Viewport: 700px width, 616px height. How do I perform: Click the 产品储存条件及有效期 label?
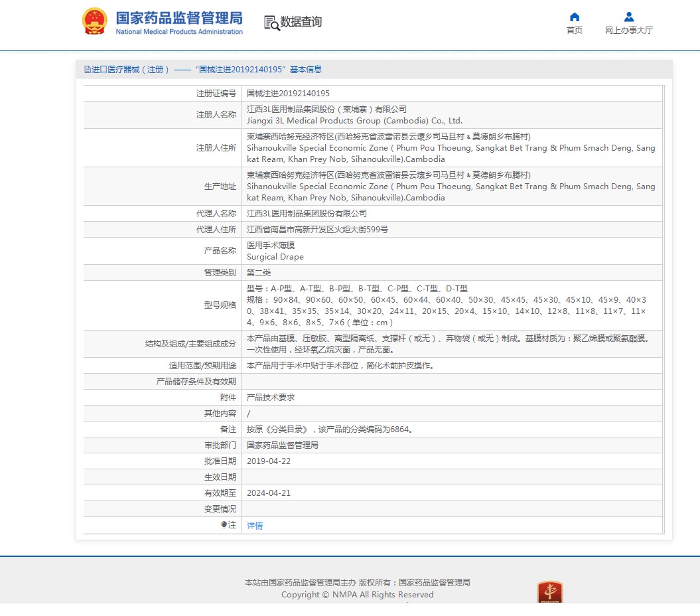coord(196,382)
